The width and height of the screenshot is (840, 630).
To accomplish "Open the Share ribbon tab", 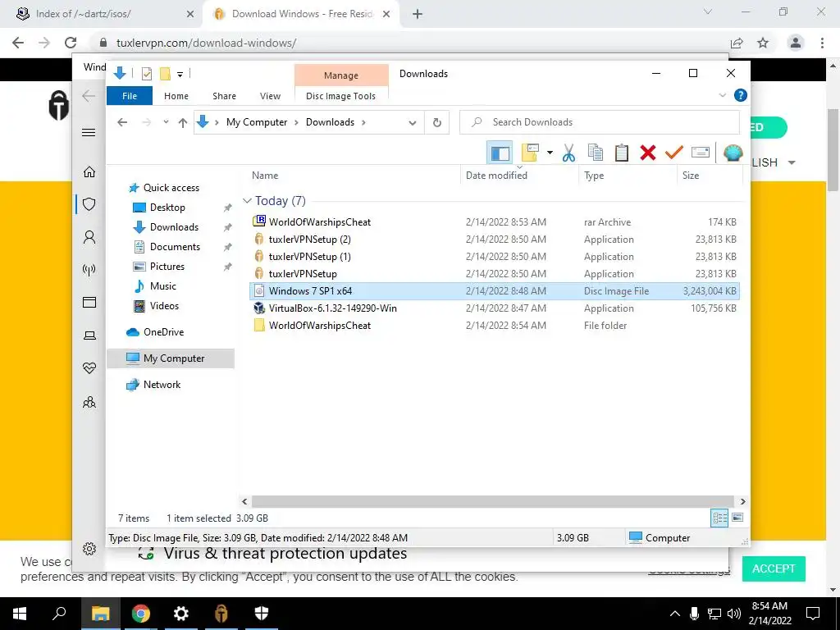I will point(224,96).
